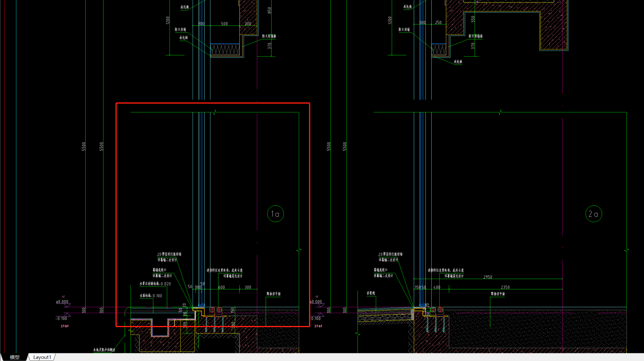
Task: Click the 500 dimension at top
Action: point(224,24)
